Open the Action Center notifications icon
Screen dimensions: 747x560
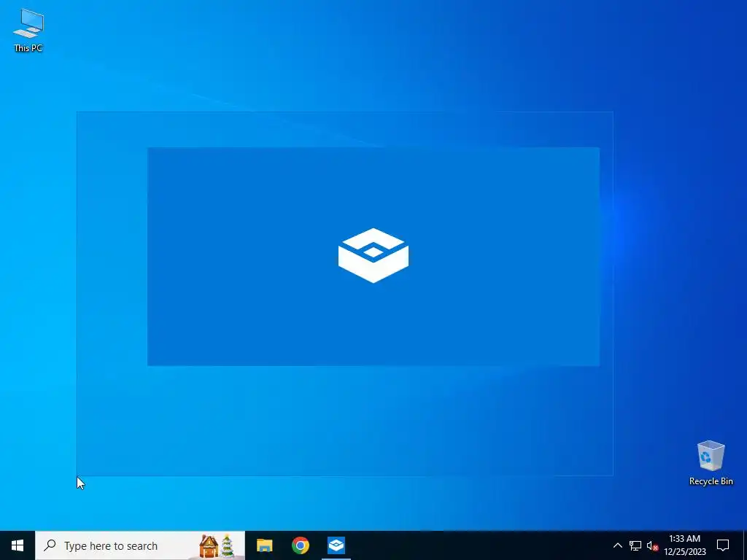(723, 545)
